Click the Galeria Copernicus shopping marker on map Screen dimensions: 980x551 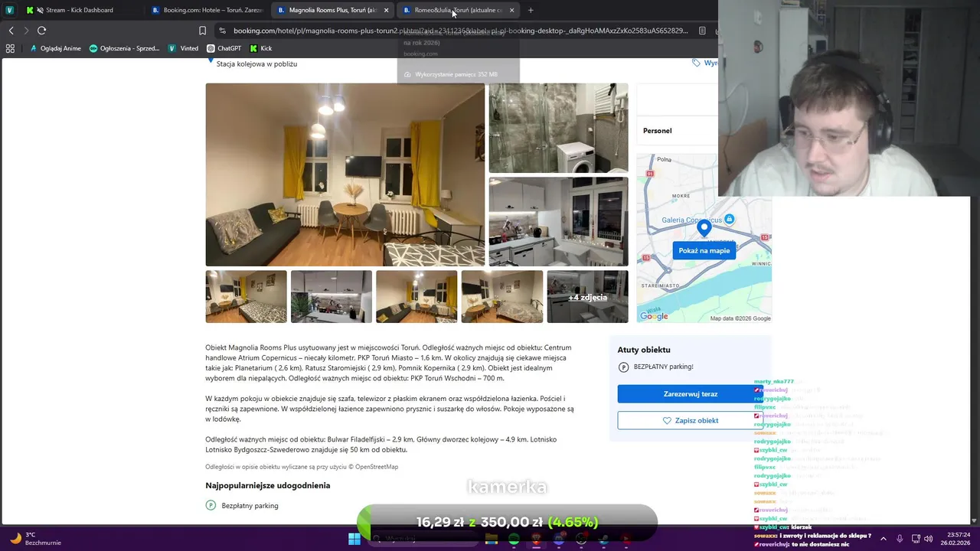coord(729,220)
